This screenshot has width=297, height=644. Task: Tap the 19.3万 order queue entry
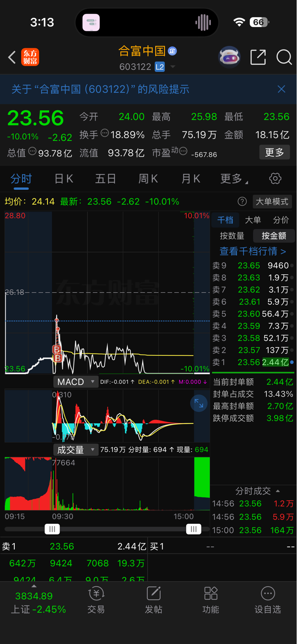(x=131, y=563)
